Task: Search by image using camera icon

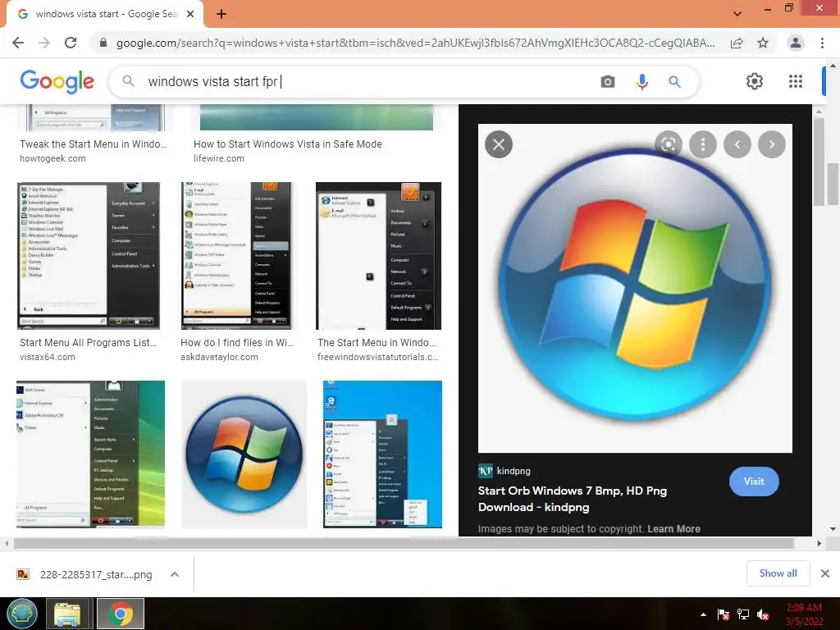Action: coord(608,81)
